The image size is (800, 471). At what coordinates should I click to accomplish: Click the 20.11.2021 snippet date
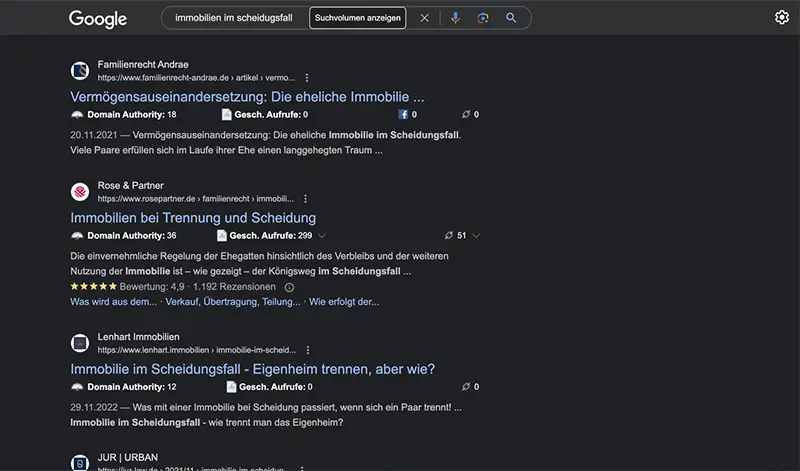point(93,135)
